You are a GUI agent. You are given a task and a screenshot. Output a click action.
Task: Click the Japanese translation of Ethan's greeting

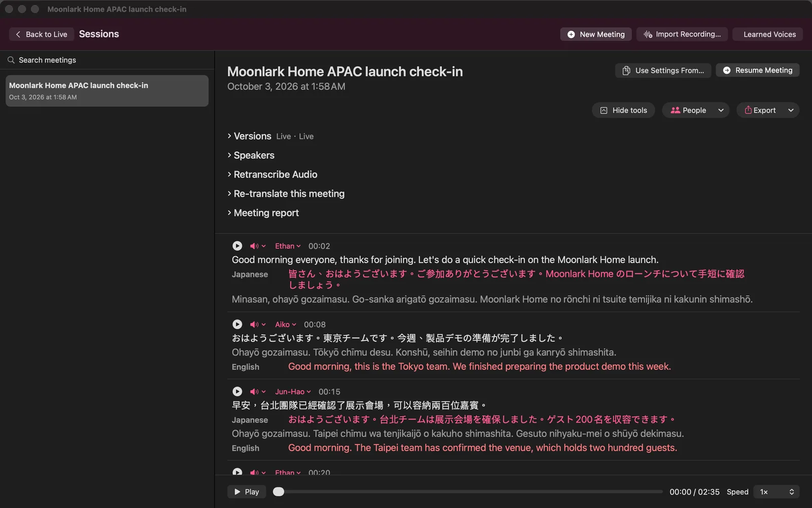coord(516,279)
